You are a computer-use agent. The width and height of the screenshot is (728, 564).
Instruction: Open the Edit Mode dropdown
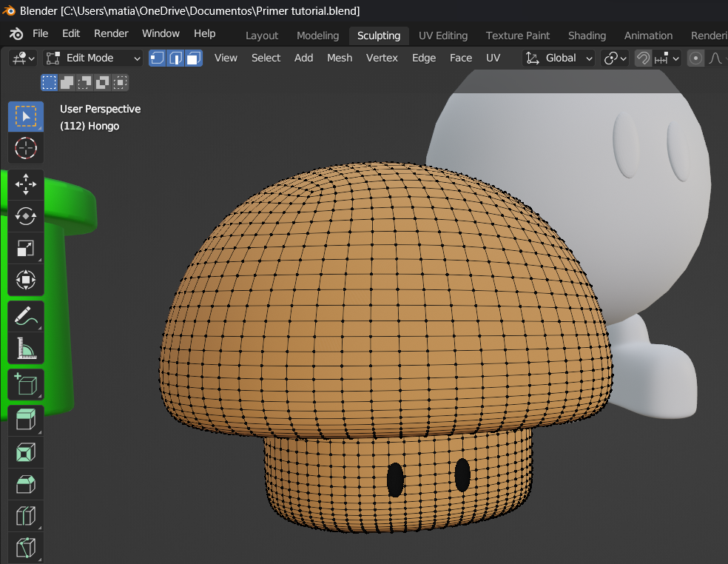point(93,58)
